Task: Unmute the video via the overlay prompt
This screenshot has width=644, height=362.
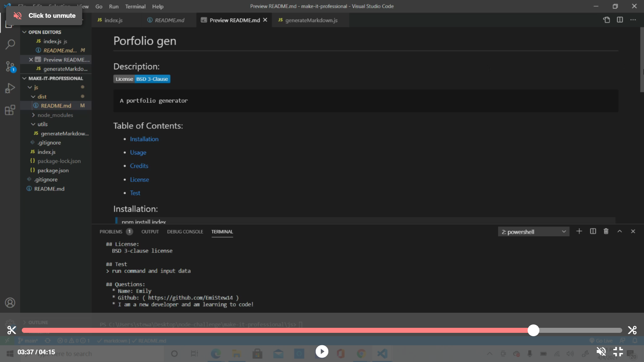Action: point(43,15)
